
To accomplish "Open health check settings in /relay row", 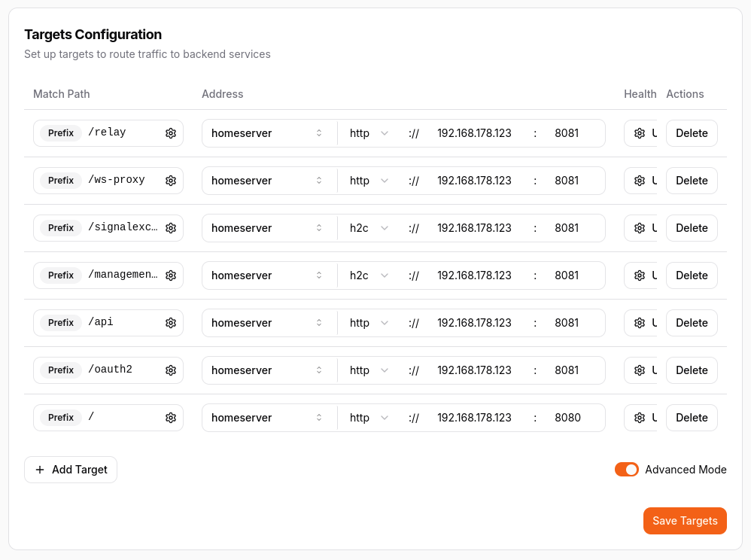I will [640, 133].
